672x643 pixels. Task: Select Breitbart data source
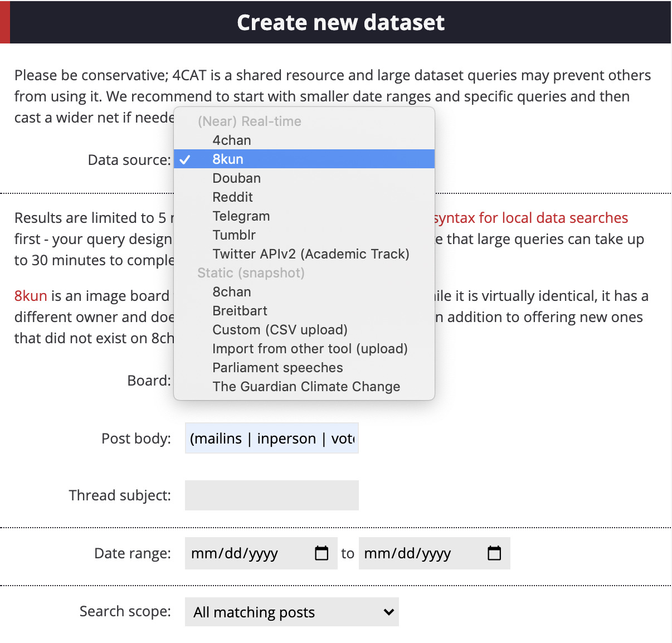(304, 311)
